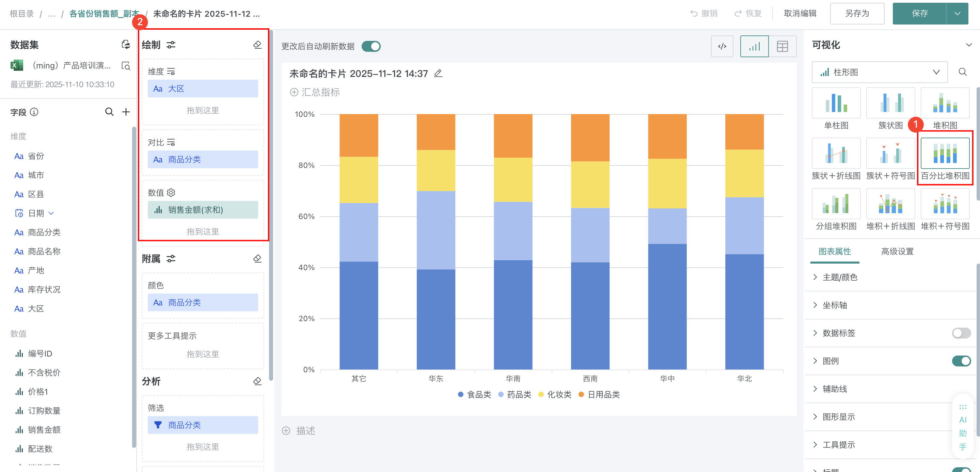Click 取消编辑 to cancel editing
980x472 pixels.
tap(800, 14)
